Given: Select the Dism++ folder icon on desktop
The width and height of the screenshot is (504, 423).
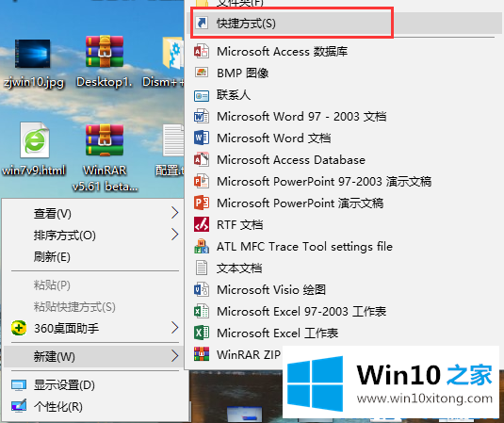Looking at the screenshot, I should [173, 54].
